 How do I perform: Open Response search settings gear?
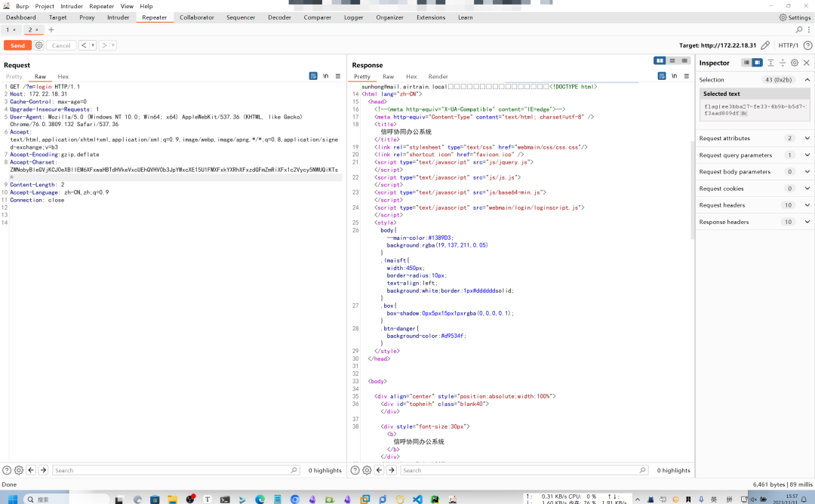pos(367,470)
